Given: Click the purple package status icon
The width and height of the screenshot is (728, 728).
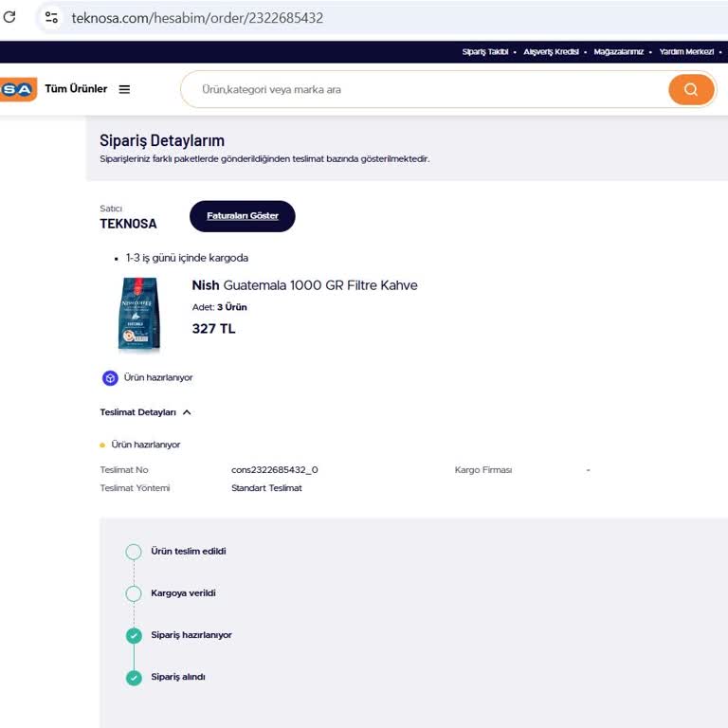Looking at the screenshot, I should click(x=110, y=377).
